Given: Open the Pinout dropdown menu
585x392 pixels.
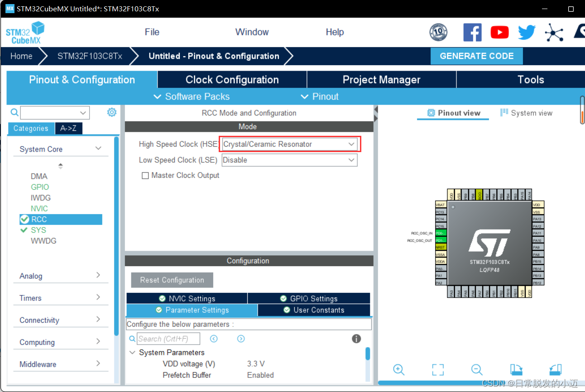Looking at the screenshot, I should [320, 96].
